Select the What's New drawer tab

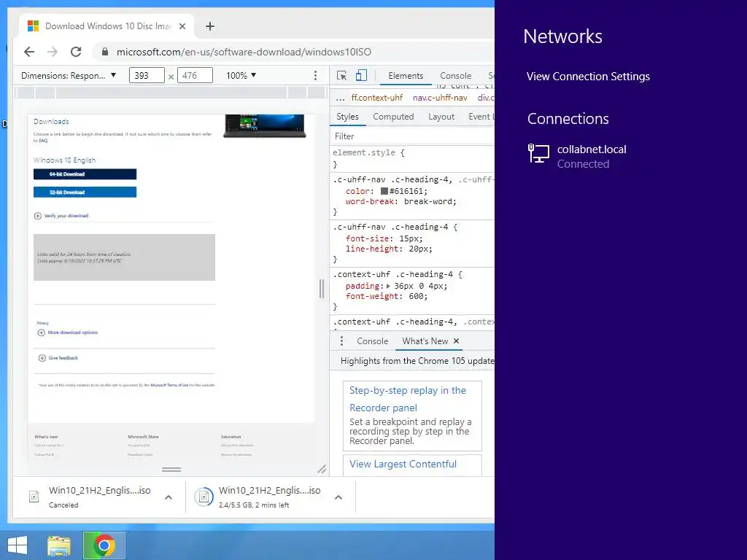click(x=425, y=341)
